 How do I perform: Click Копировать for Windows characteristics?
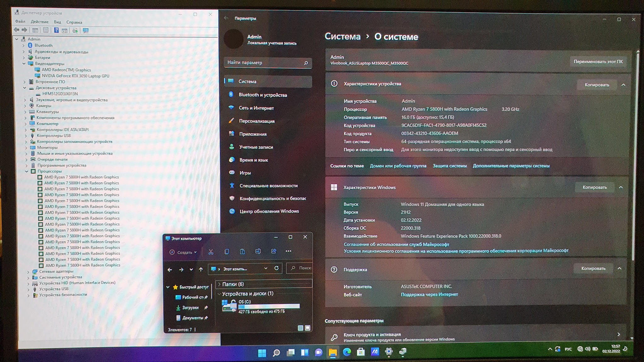(x=594, y=187)
